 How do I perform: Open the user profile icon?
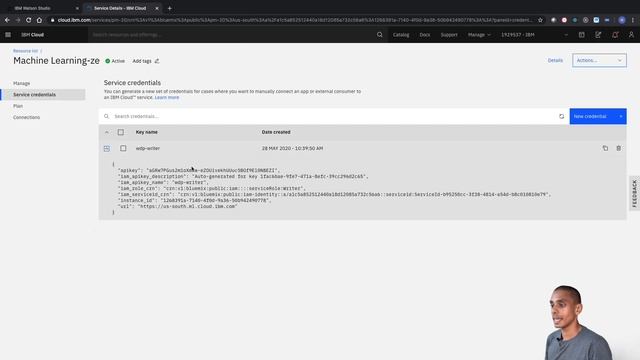[631, 35]
